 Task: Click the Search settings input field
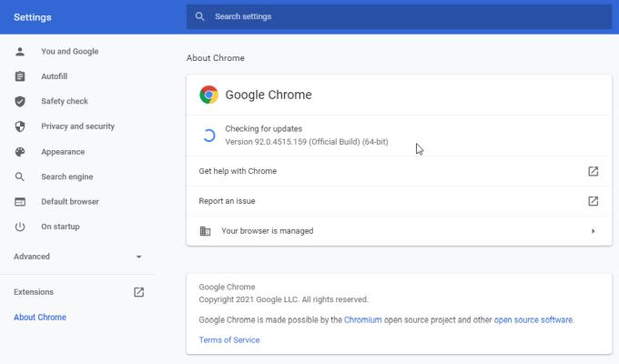[x=401, y=16]
